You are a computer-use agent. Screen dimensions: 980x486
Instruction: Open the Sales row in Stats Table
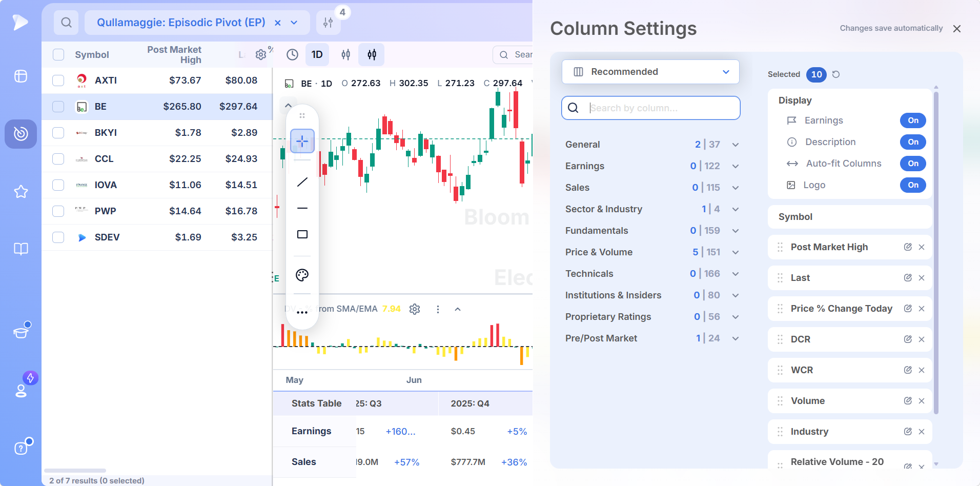point(304,462)
